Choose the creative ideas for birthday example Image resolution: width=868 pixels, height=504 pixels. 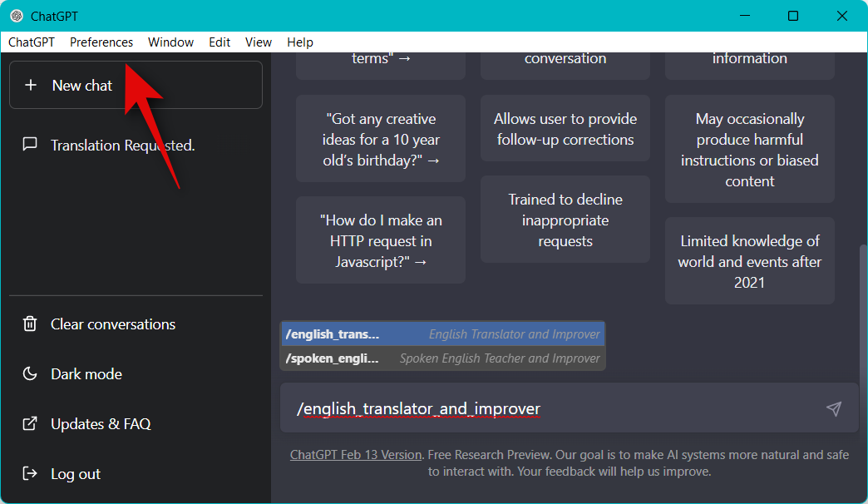(381, 139)
